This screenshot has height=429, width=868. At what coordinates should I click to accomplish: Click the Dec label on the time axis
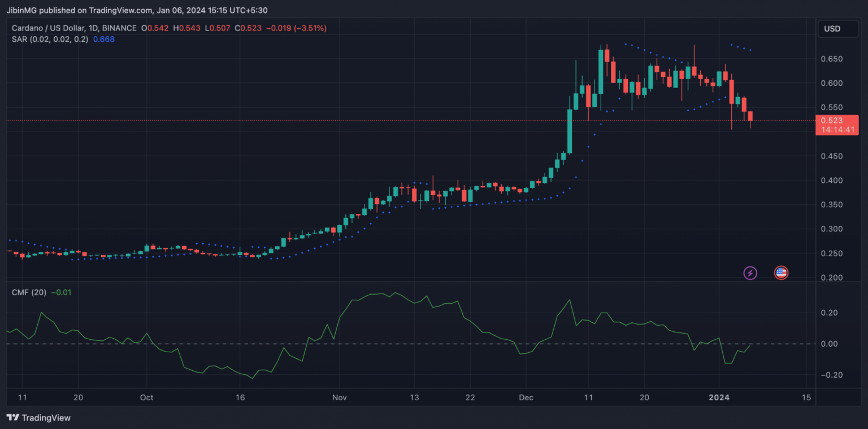click(x=526, y=397)
